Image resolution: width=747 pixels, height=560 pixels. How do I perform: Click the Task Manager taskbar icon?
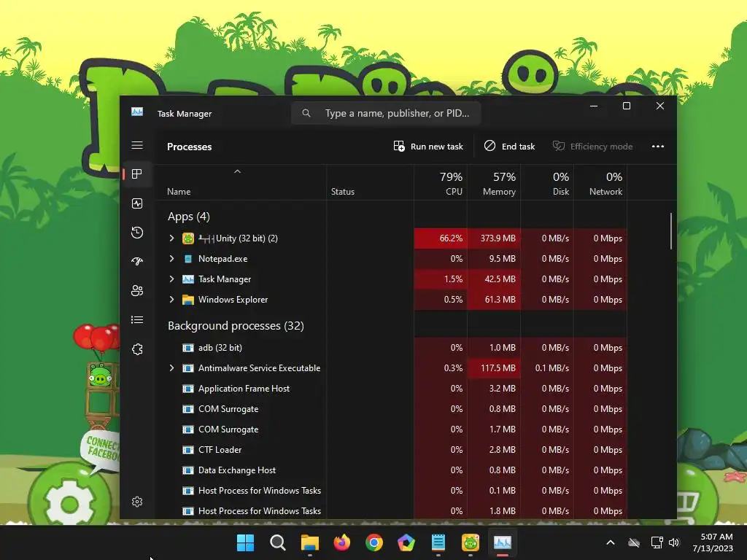tap(503, 542)
